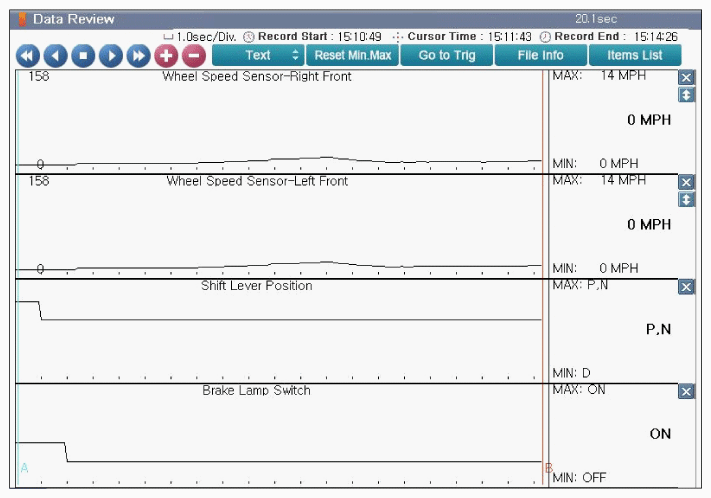Image resolution: width=711 pixels, height=498 pixels.
Task: Expand the Right Front wheel speed graph
Action: 686,95
